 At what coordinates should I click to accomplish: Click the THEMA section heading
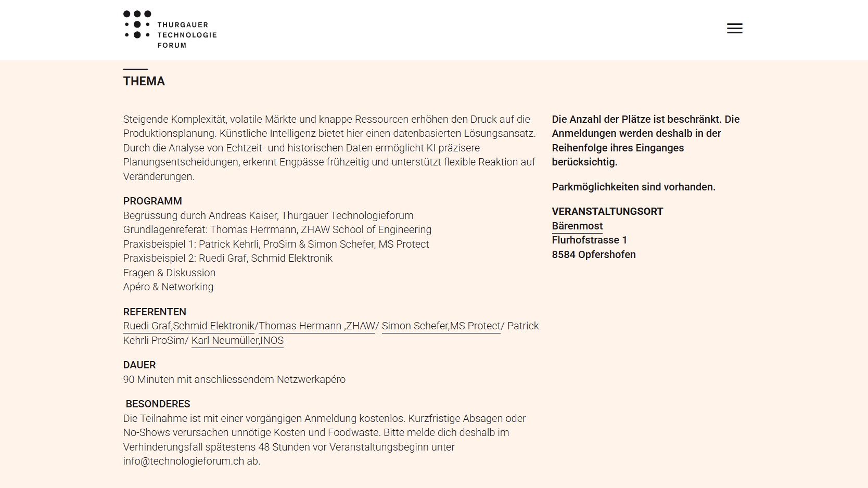144,82
